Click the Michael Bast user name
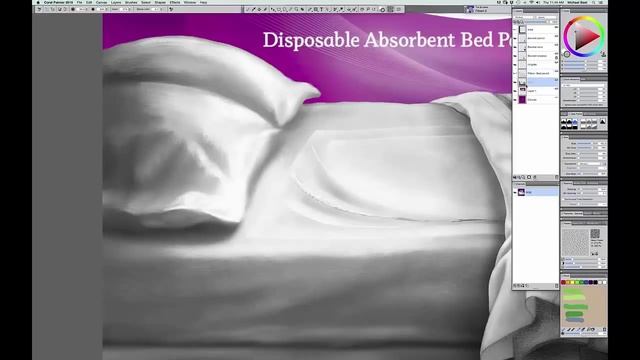640x360 pixels. pos(577,2)
